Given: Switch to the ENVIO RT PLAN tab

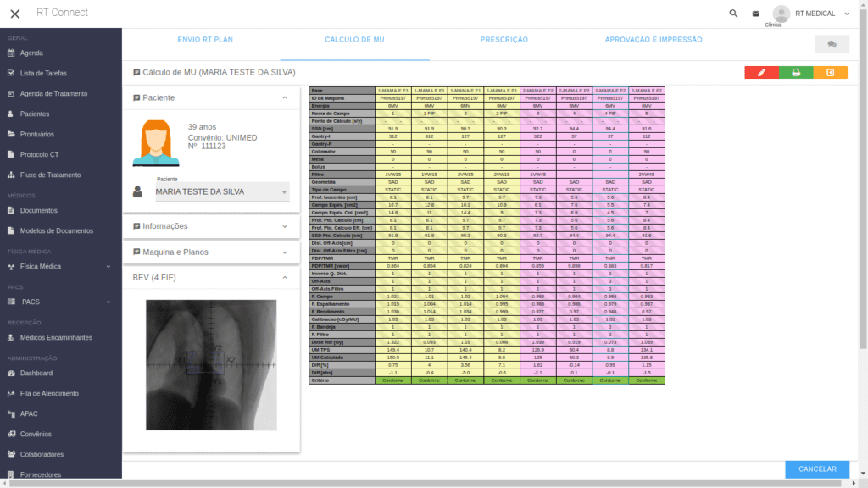Looking at the screenshot, I should (x=205, y=40).
